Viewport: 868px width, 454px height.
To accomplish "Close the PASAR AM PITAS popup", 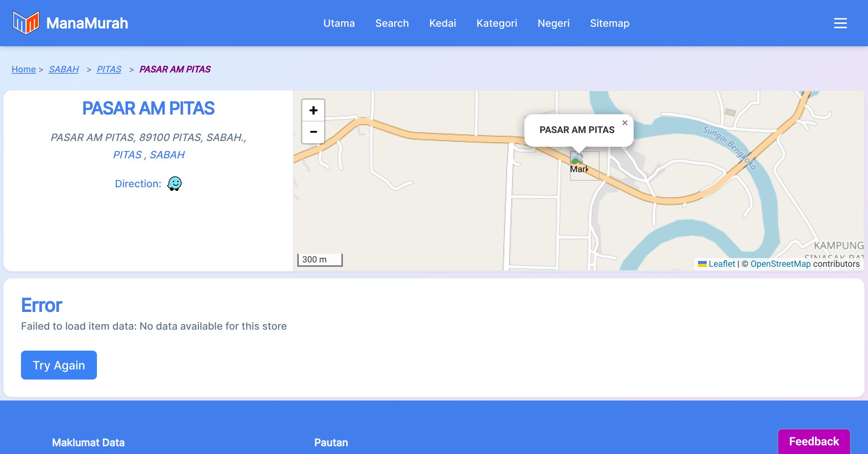I will click(625, 123).
